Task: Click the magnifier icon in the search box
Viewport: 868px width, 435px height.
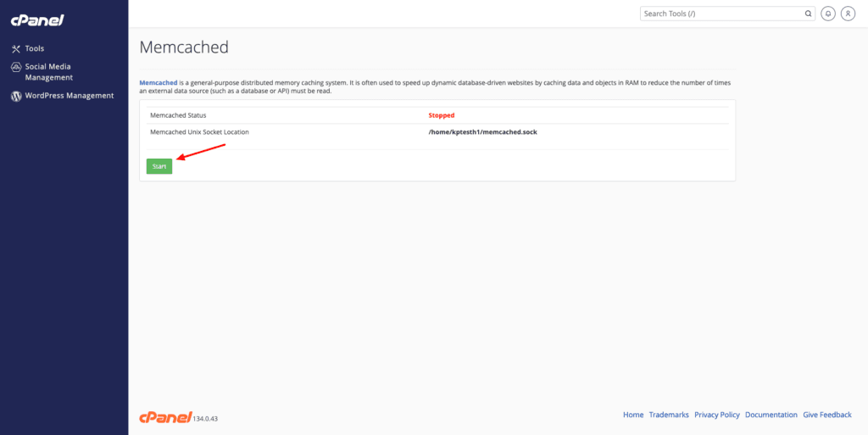Action: point(808,14)
